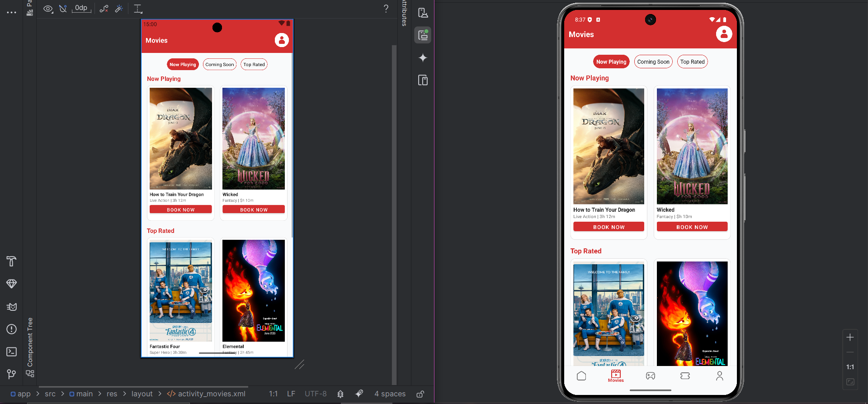Screen dimensions: 868x404
Task: Set the default margins 0dp field
Action: pos(81,8)
